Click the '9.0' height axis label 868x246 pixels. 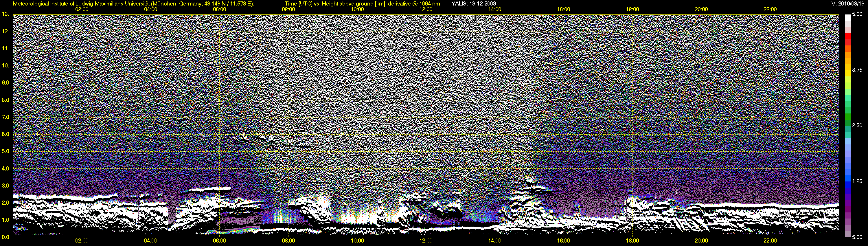coord(5,82)
